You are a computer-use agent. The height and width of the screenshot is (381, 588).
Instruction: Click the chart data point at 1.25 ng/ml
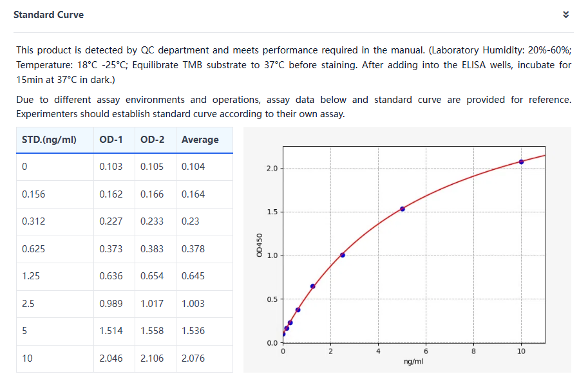coord(313,286)
